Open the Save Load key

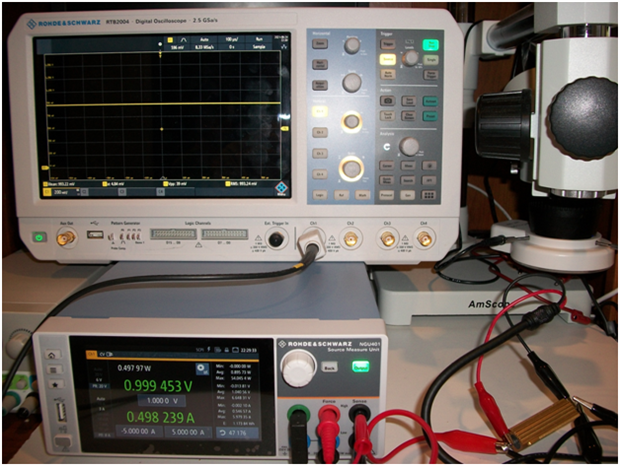pos(409,101)
